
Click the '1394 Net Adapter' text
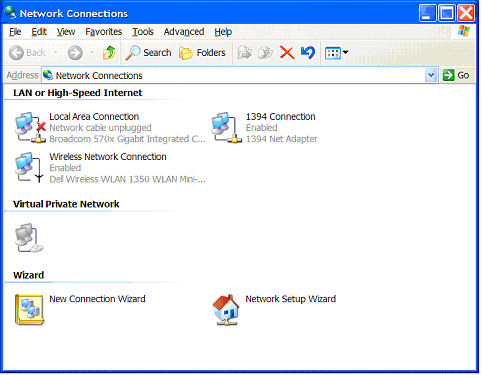[x=282, y=139]
